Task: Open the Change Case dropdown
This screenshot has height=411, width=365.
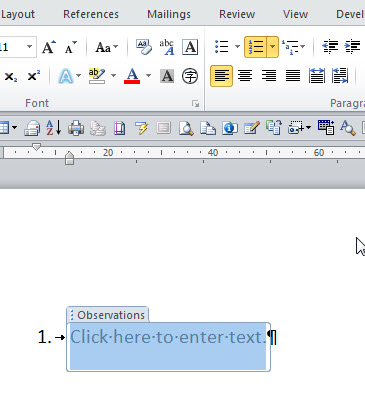Action: [x=107, y=47]
